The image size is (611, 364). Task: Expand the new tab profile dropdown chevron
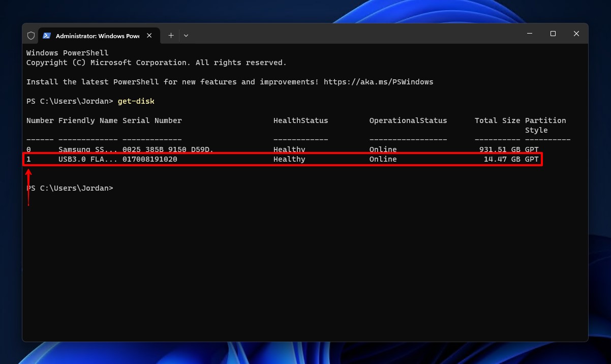click(x=186, y=36)
